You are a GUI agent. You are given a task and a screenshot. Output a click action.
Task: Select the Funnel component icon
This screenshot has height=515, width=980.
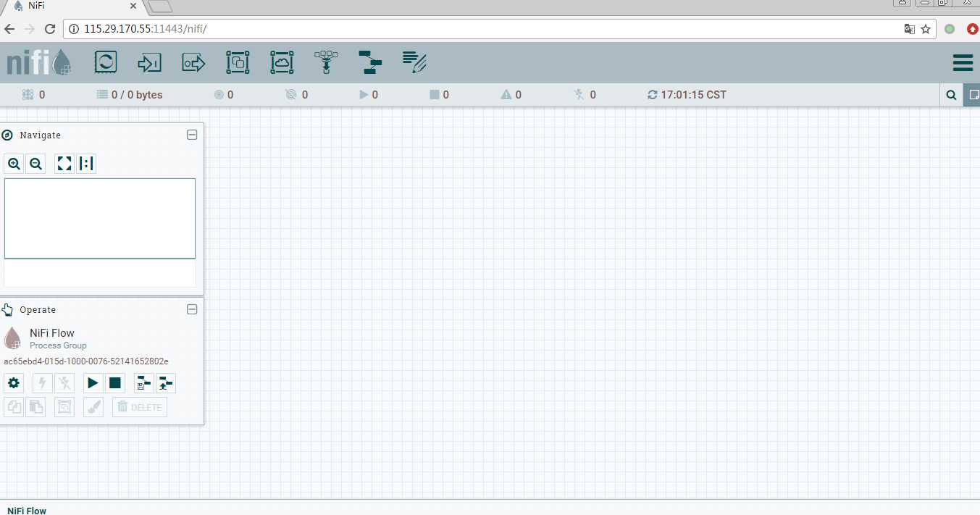[x=326, y=62]
